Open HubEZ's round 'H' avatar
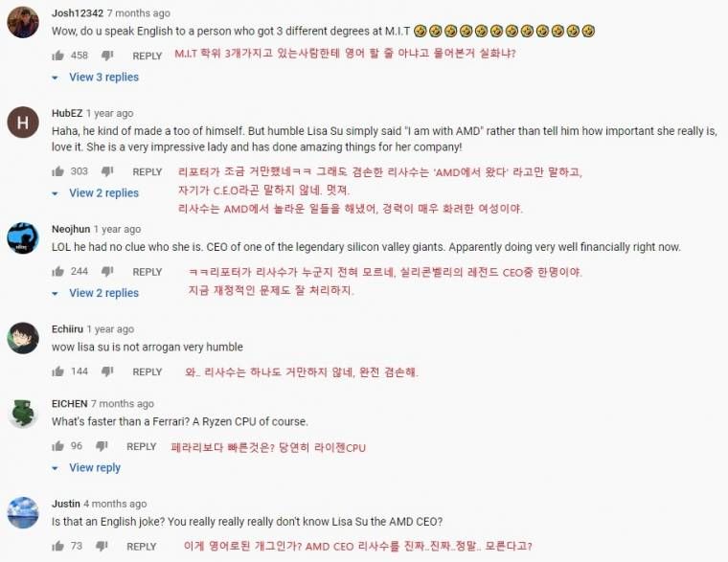 (x=23, y=122)
